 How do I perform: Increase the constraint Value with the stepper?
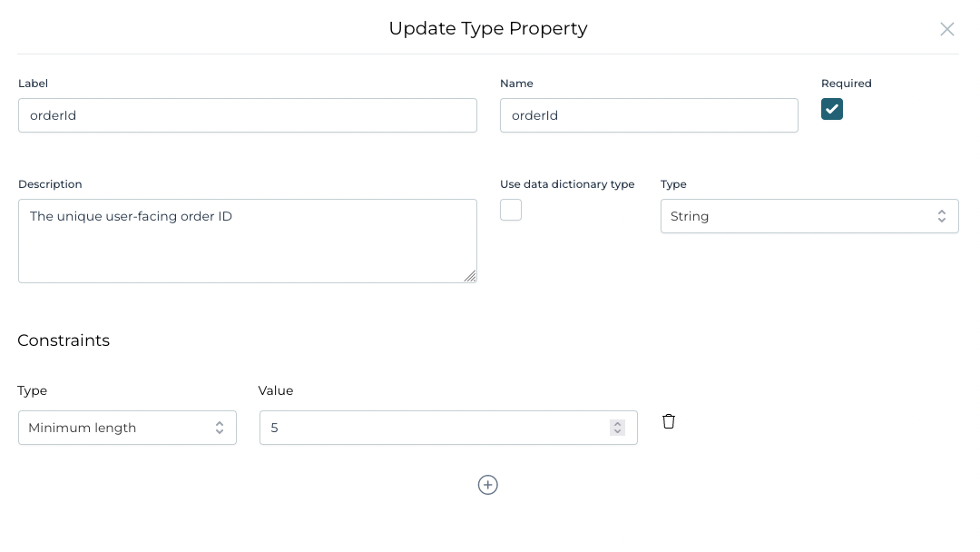tap(618, 424)
